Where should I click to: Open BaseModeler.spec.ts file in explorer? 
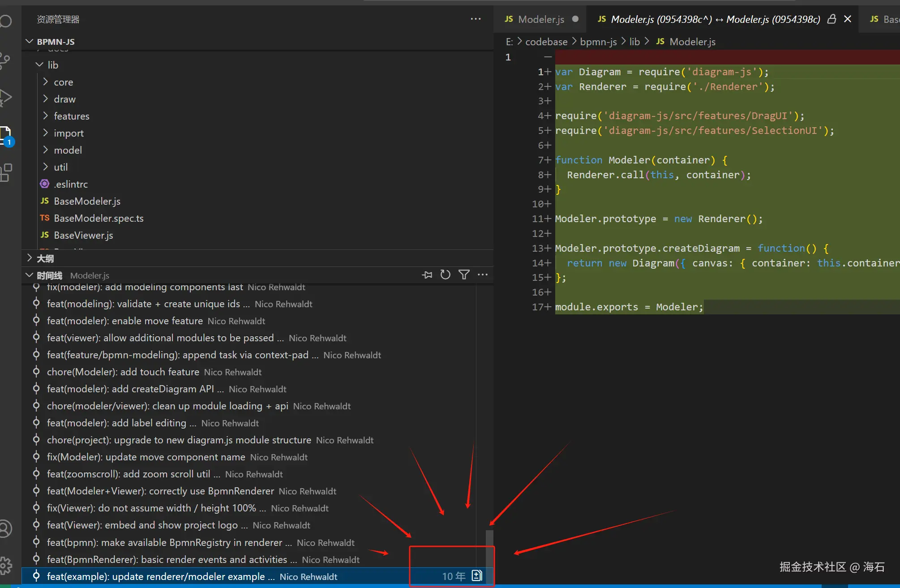(99, 218)
